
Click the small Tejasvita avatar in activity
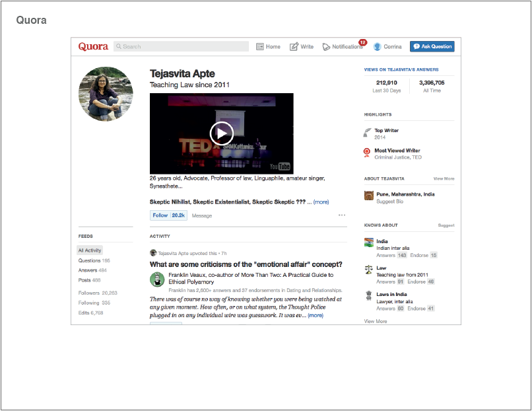[153, 253]
